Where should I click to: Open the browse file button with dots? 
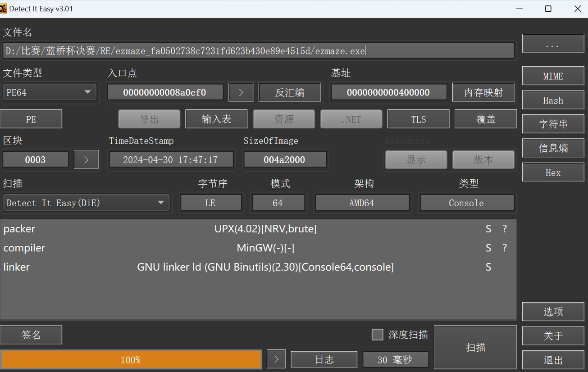pos(553,43)
